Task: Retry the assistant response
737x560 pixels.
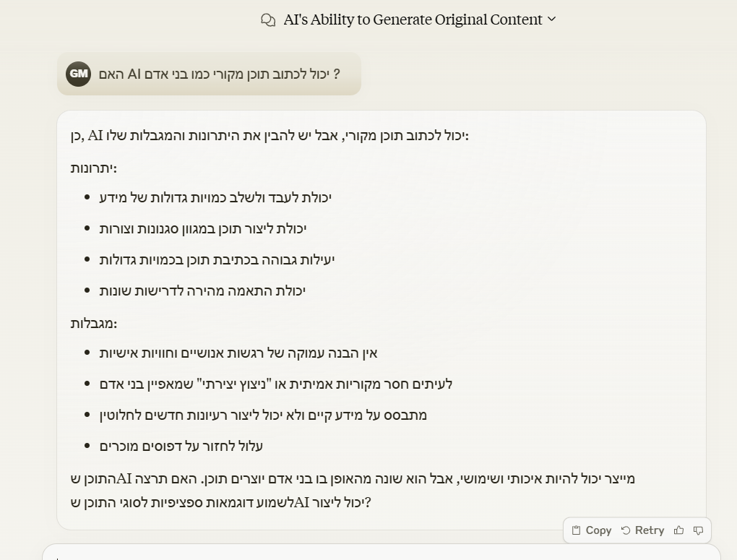Action: pos(642,530)
